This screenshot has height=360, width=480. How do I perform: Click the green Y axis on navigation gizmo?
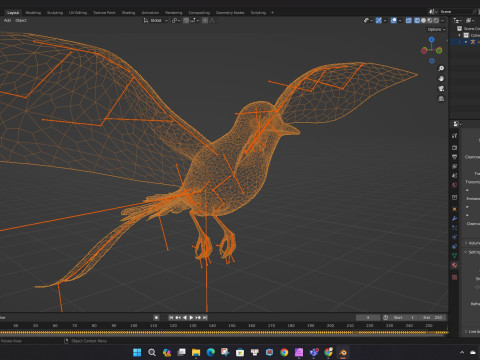click(x=439, y=51)
